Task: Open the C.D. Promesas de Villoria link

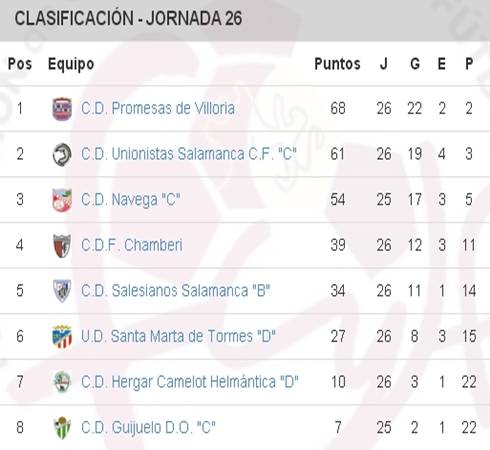Action: 158,109
